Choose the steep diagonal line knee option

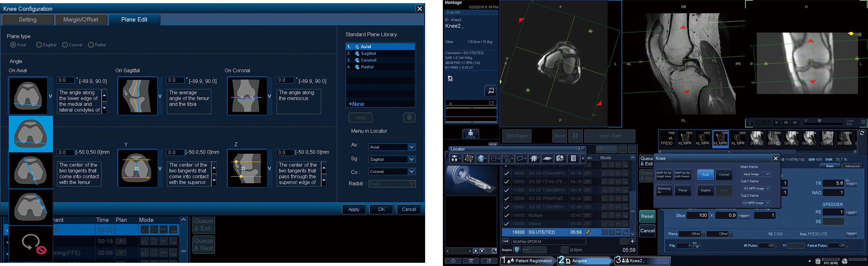point(31,171)
